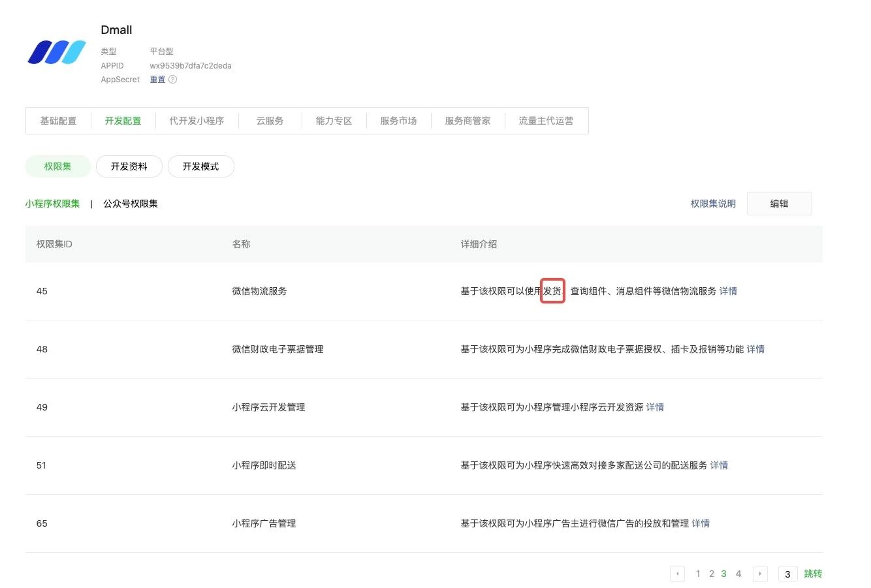Screen dimensions: 871x588
Task: Click the 权限集ID column header
Action: 54,244
